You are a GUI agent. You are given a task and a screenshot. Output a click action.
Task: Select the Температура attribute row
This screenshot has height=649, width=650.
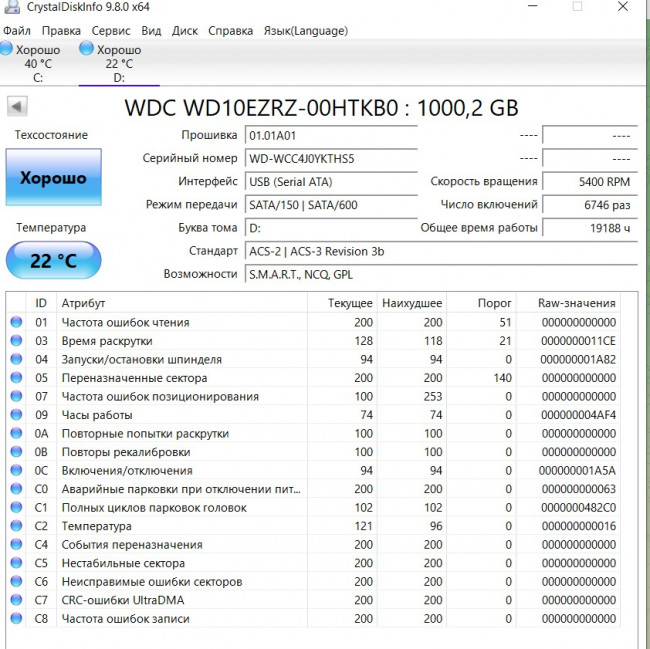(x=313, y=525)
